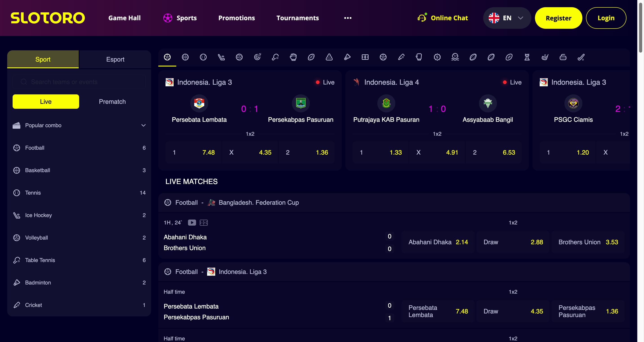Click the Search teams or events field
The image size is (644, 342).
[79, 82]
